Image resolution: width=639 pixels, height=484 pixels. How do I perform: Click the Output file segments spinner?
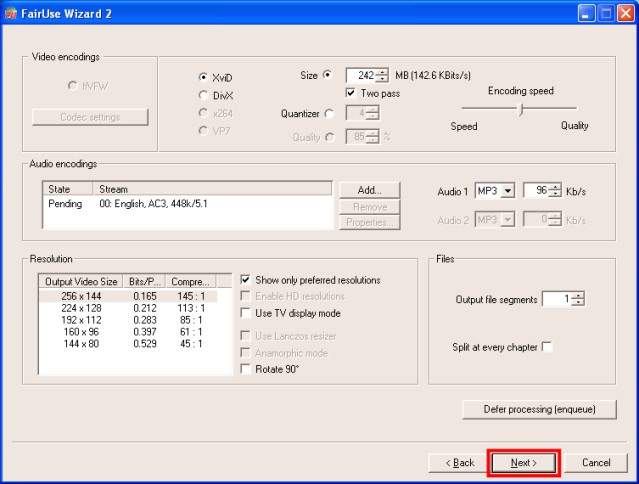tap(578, 299)
